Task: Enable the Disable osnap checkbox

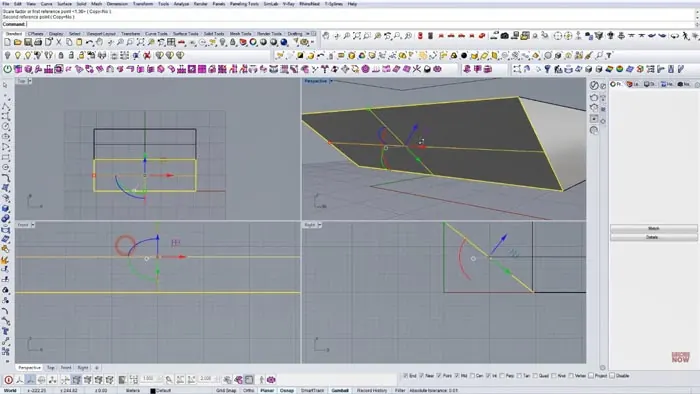Action: [x=612, y=376]
